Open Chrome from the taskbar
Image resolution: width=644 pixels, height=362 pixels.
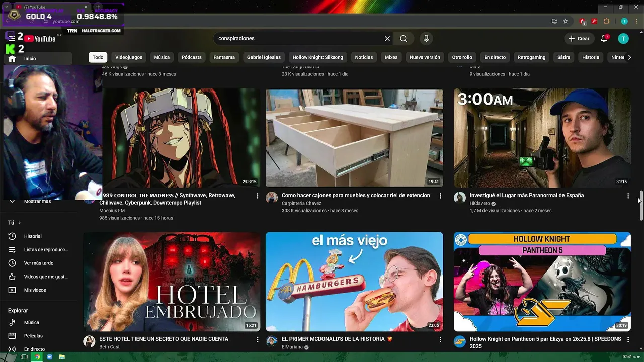[x=37, y=357]
